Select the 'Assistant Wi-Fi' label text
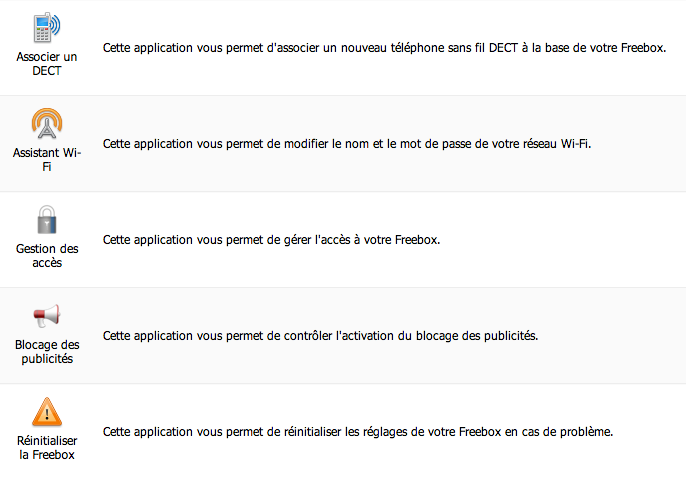 point(47,160)
